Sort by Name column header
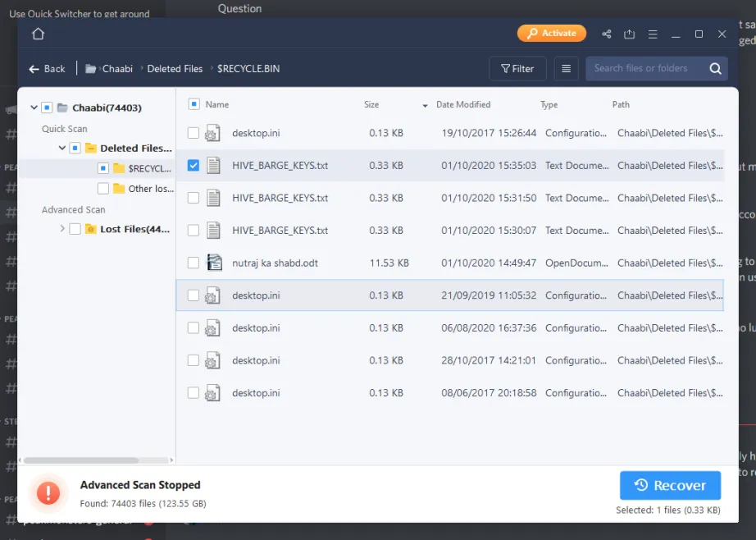The width and height of the screenshot is (756, 540). [x=217, y=104]
